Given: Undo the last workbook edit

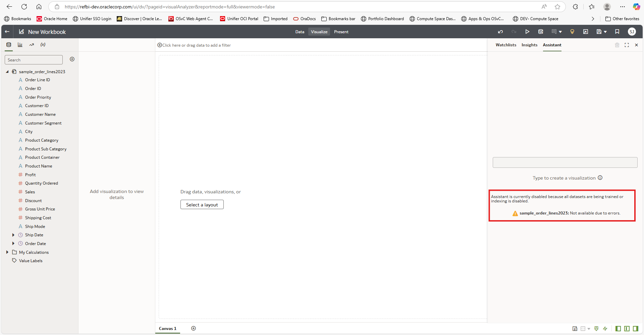Looking at the screenshot, I should tap(500, 32).
